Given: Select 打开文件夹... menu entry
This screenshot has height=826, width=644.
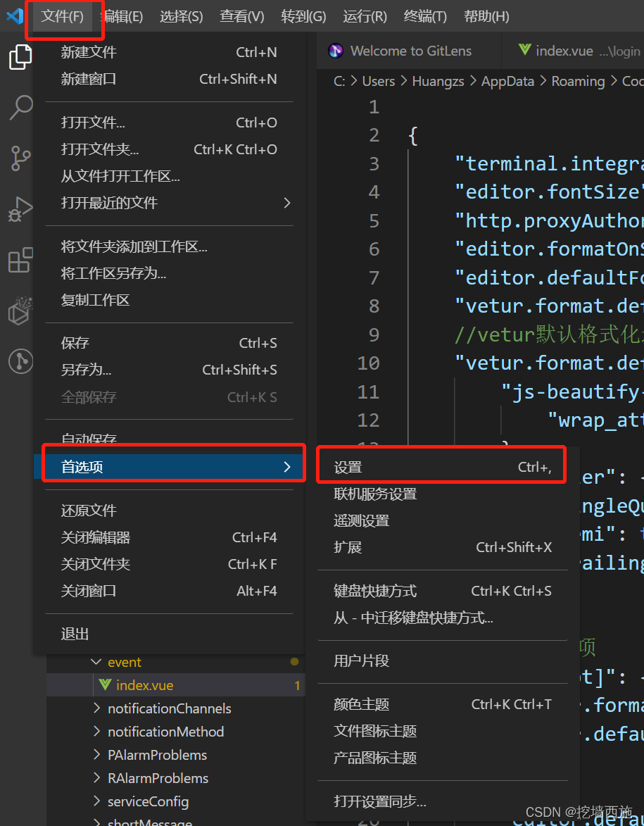Looking at the screenshot, I should coord(169,149).
